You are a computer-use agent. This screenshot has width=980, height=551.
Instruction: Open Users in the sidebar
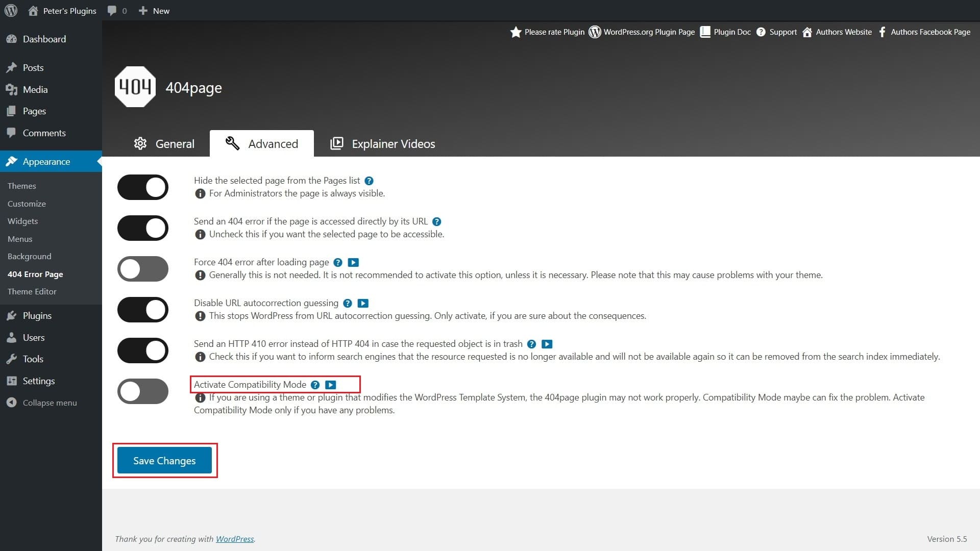tap(51, 338)
